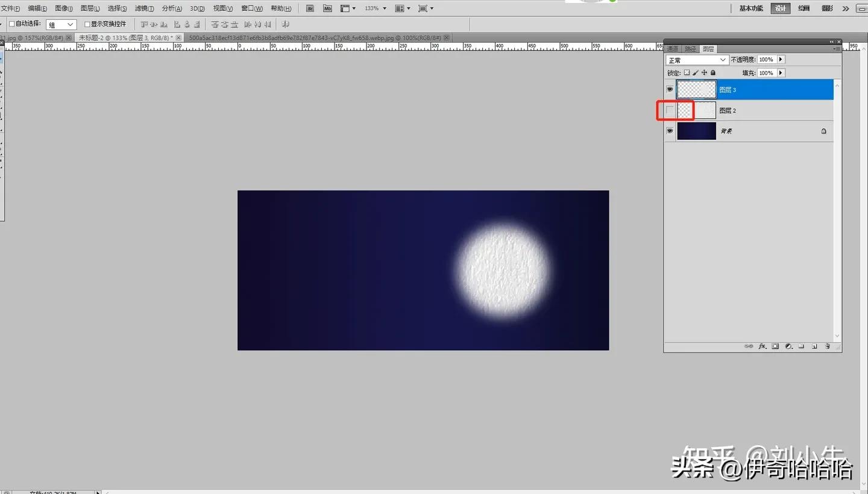Switch to the 通道 panel tab
Viewport: 868px width, 494px height.
pyautogui.click(x=673, y=48)
